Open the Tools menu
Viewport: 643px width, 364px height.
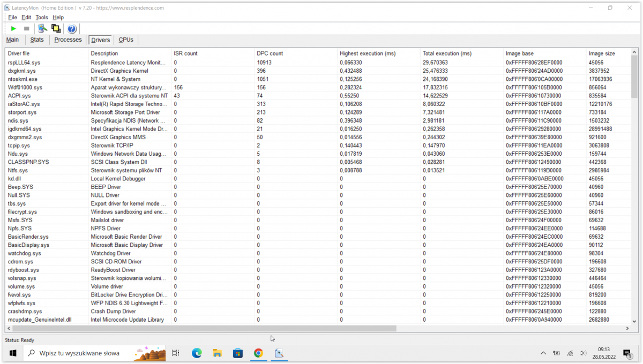click(x=42, y=18)
